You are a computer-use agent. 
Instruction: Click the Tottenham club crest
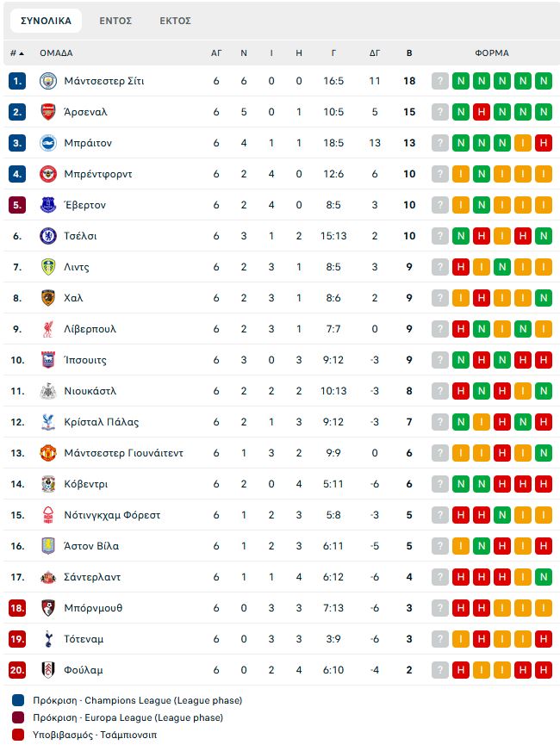48,639
